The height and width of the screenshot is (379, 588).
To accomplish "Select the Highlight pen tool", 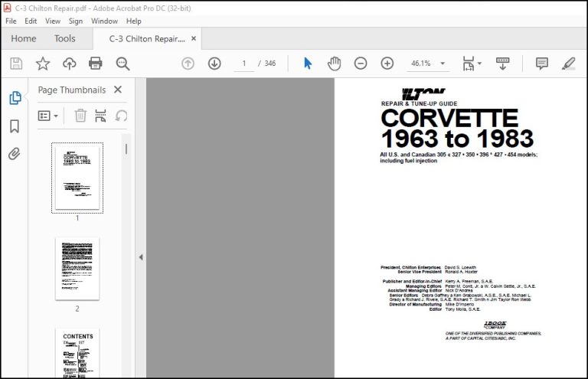I will 569,64.
